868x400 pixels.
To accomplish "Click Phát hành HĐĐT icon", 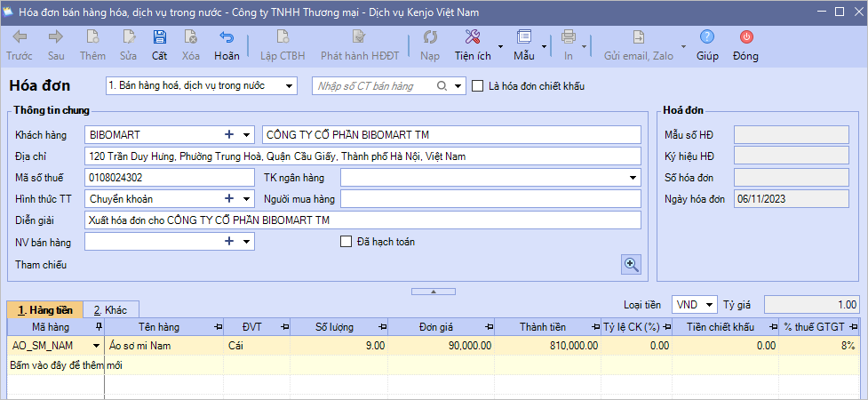I will (x=359, y=37).
